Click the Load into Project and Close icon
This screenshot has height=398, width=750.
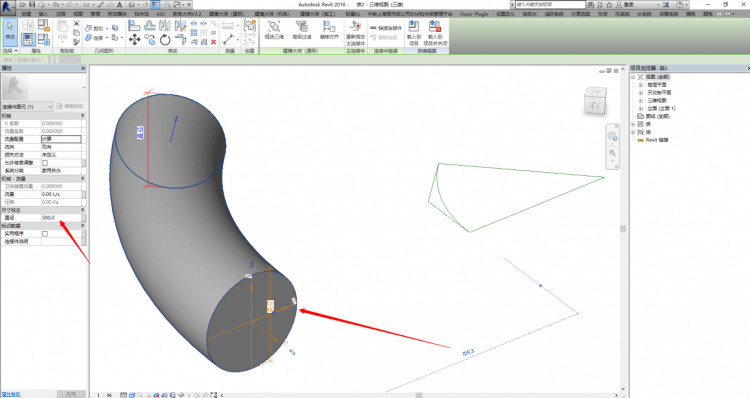435,33
